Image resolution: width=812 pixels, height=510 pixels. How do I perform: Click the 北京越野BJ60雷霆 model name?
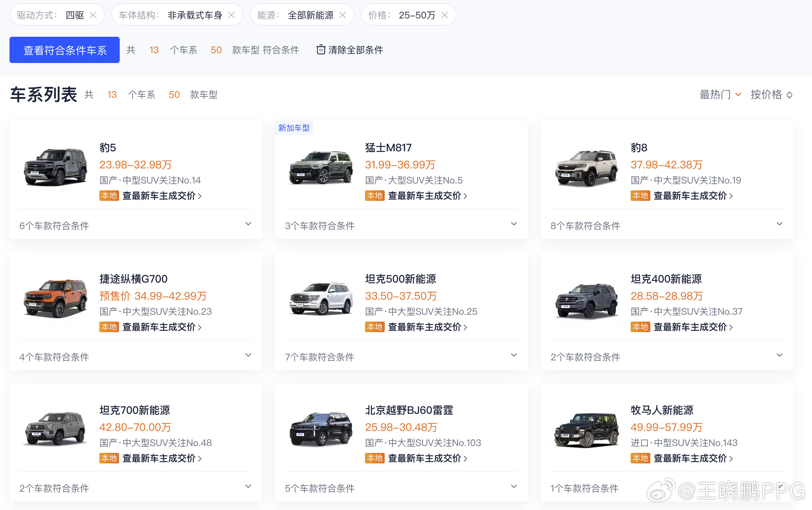tap(409, 410)
